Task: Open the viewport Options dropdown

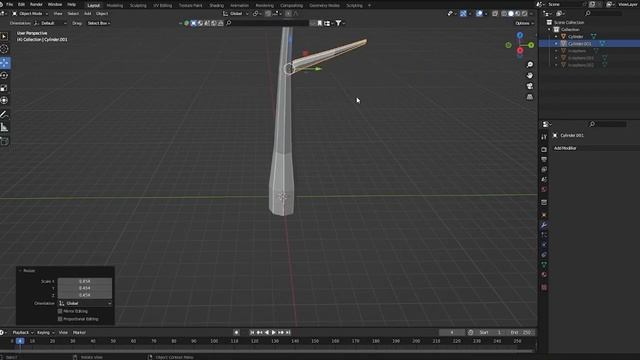Action: pos(524,23)
